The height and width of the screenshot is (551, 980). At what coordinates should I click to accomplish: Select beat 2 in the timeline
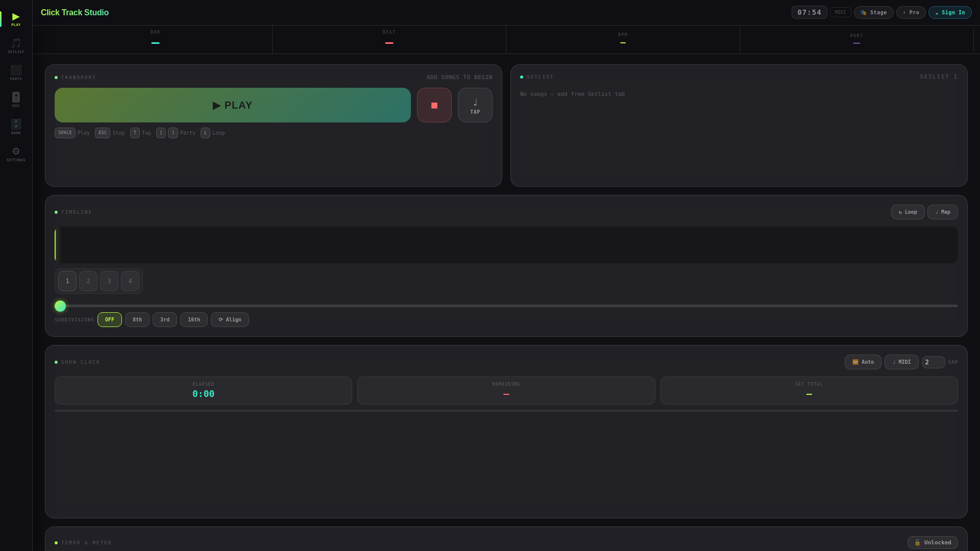pyautogui.click(x=88, y=281)
